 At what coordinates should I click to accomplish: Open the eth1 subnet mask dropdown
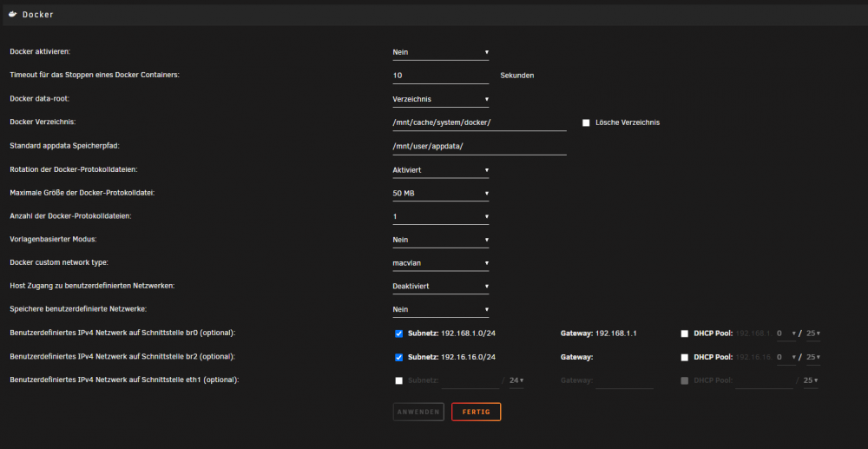point(516,381)
